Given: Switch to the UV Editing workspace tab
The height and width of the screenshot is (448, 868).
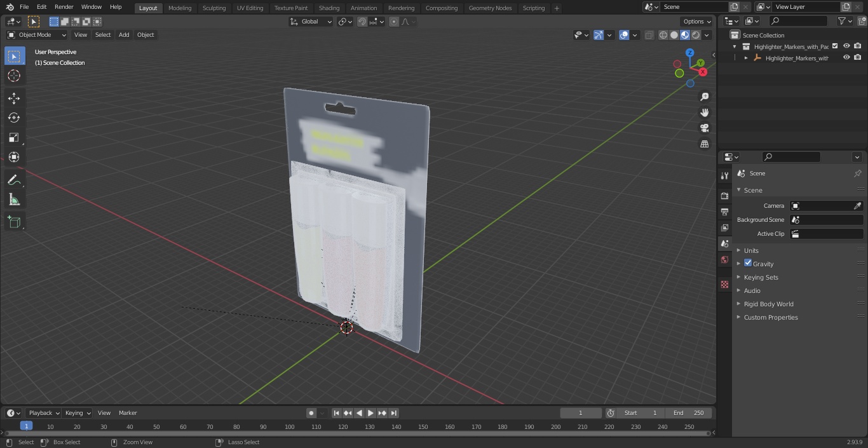Looking at the screenshot, I should (250, 8).
